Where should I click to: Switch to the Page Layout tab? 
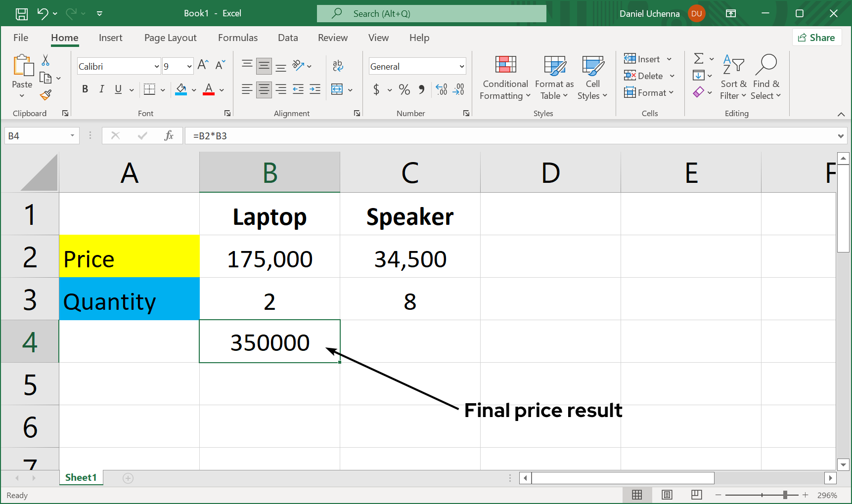(170, 38)
